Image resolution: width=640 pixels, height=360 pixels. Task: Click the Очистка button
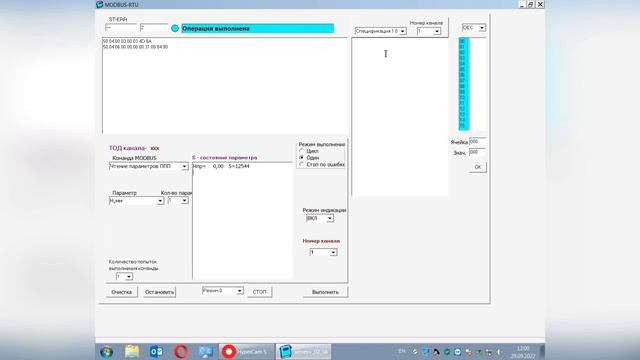pos(122,292)
